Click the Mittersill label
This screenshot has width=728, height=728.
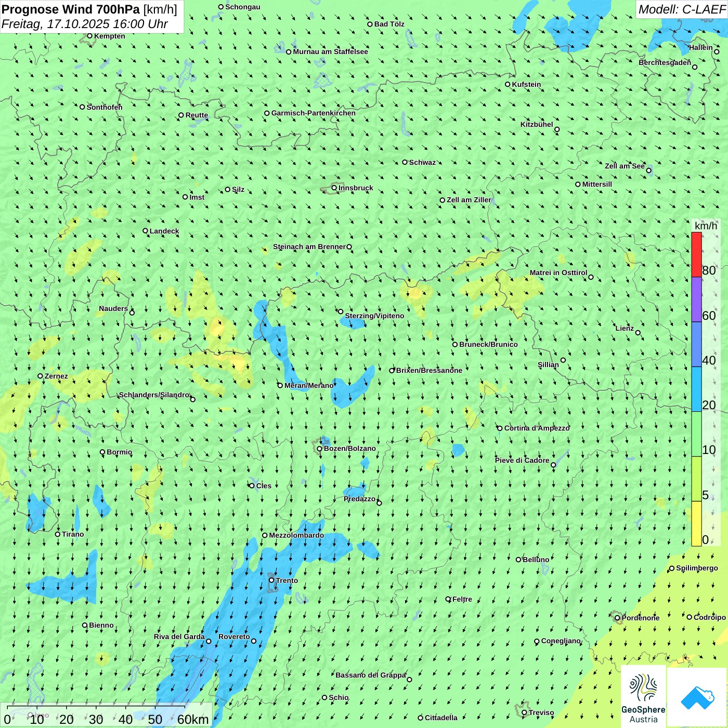pyautogui.click(x=597, y=184)
